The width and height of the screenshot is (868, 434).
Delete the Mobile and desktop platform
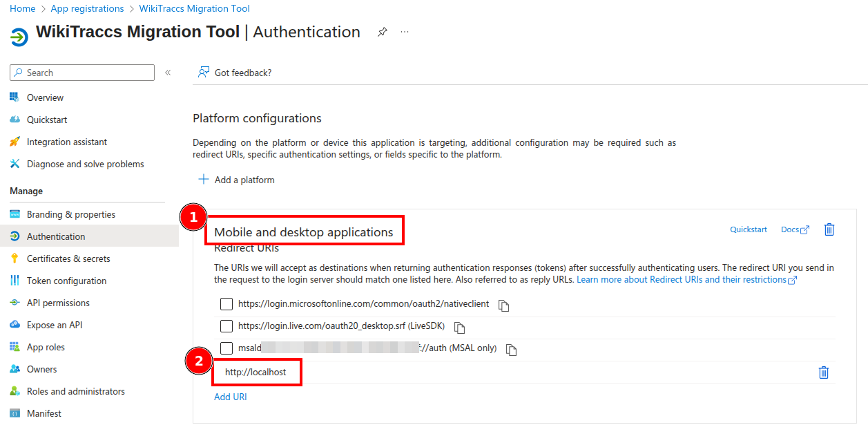coord(829,229)
